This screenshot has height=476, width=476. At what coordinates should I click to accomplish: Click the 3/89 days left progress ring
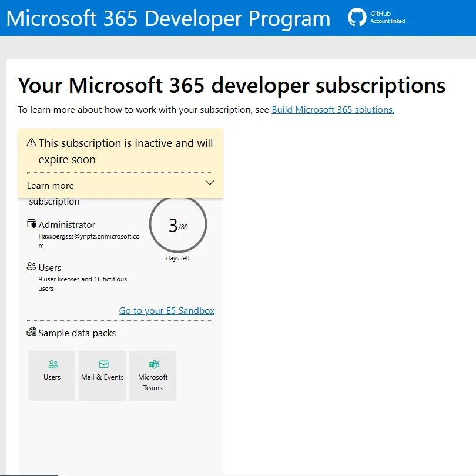coord(178,224)
